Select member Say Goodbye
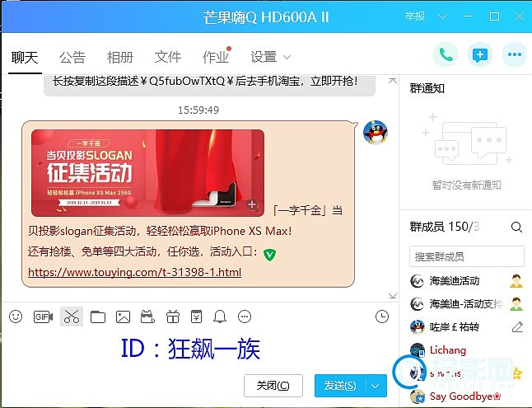Image resolution: width=532 pixels, height=408 pixels. click(x=465, y=396)
